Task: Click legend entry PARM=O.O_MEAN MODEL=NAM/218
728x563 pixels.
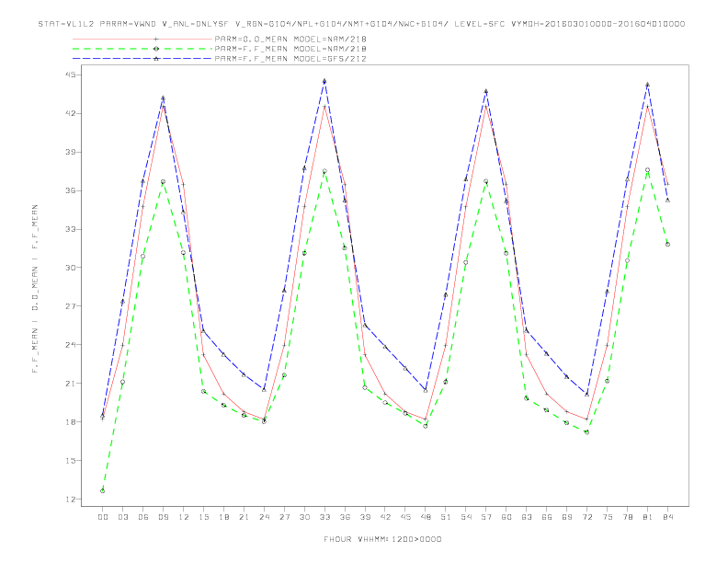Action: click(x=290, y=39)
